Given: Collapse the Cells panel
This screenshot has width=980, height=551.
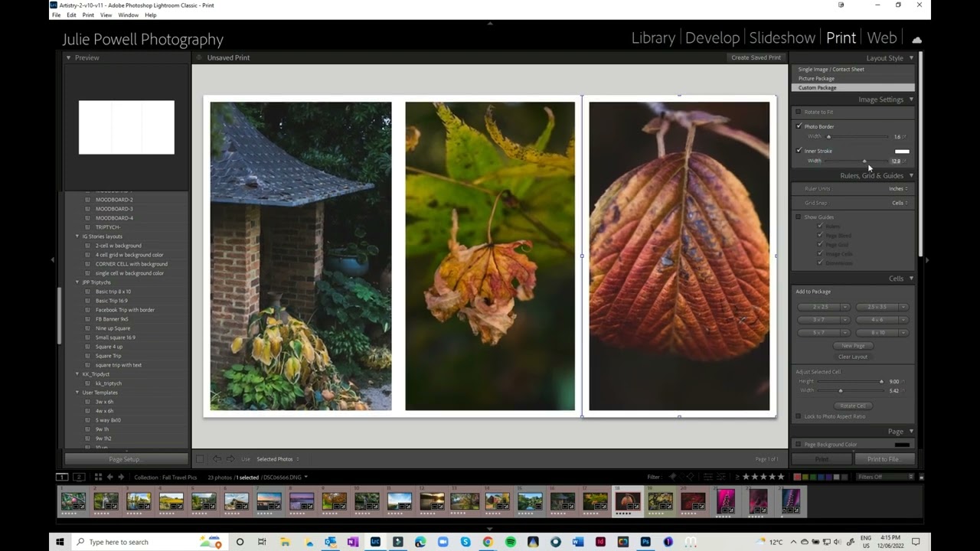Looking at the screenshot, I should [x=911, y=279].
